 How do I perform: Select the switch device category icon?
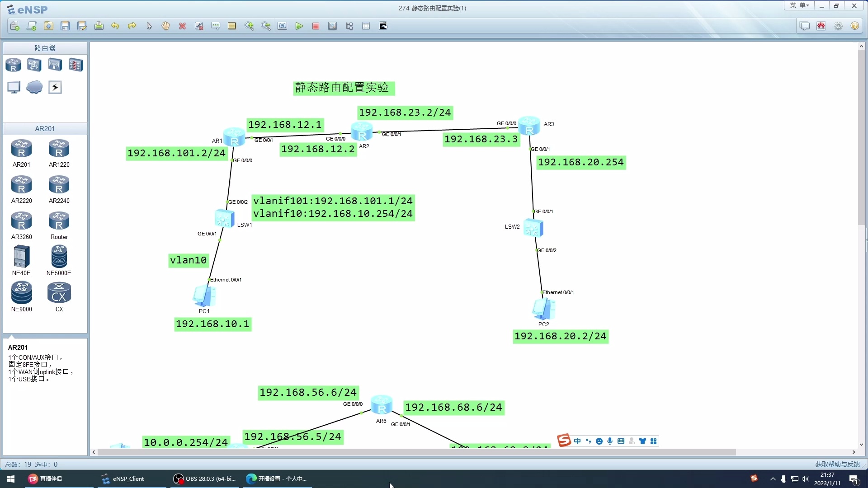34,65
